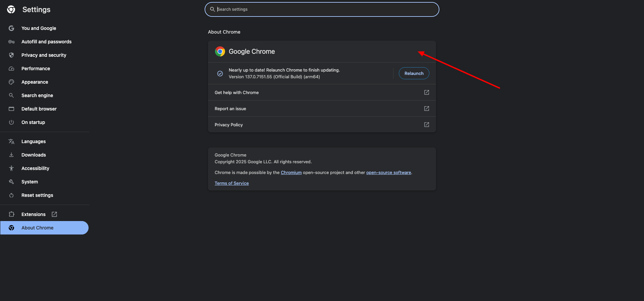Click the key icon for Autofill and passwords

tap(11, 42)
